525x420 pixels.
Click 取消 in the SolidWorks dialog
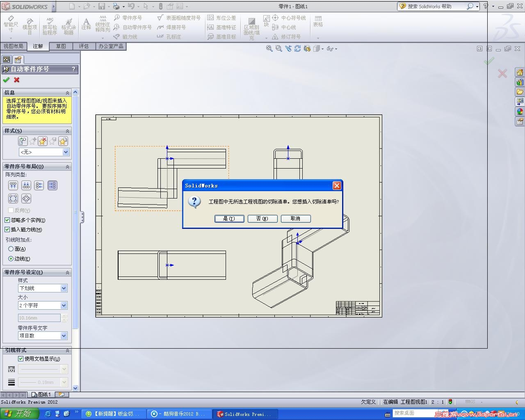[296, 219]
